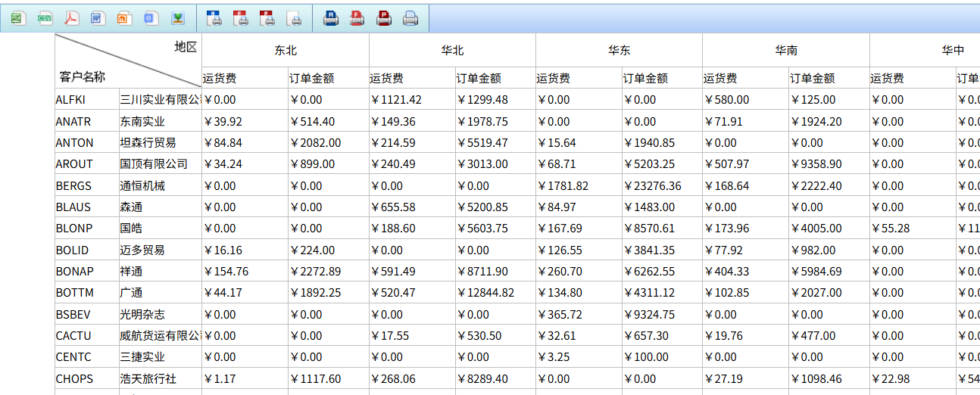
Task: Open print preview icon marked with dark-red P
Action: (267, 18)
